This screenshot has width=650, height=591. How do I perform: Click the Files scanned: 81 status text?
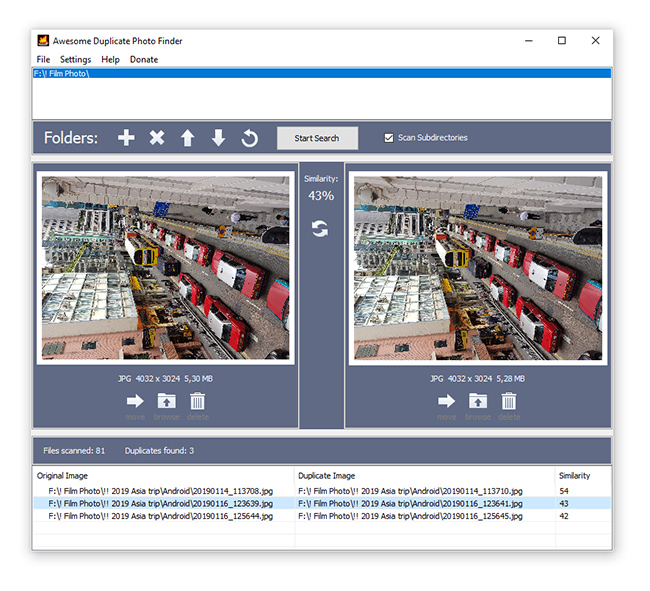[74, 451]
